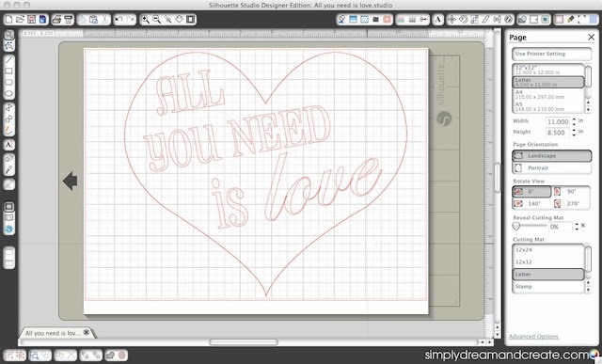
Task: Click the Reveal Cutting Mat percentage field
Action: coord(561,227)
